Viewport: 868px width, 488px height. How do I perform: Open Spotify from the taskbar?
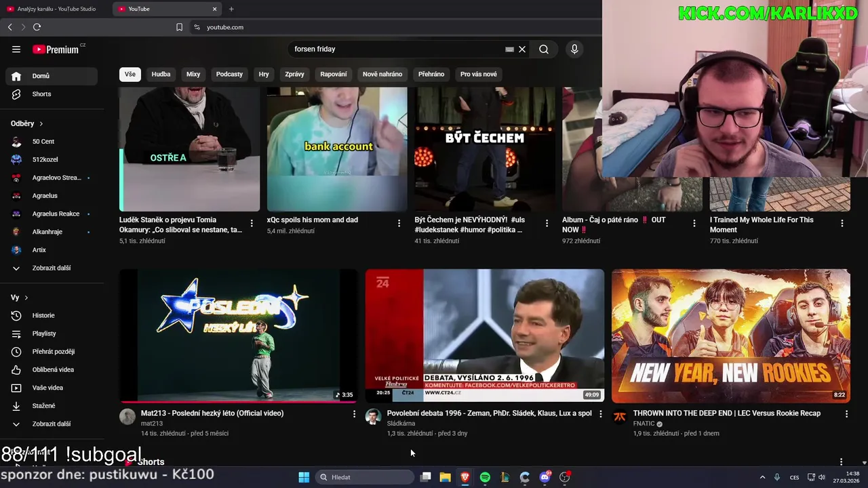(x=485, y=477)
